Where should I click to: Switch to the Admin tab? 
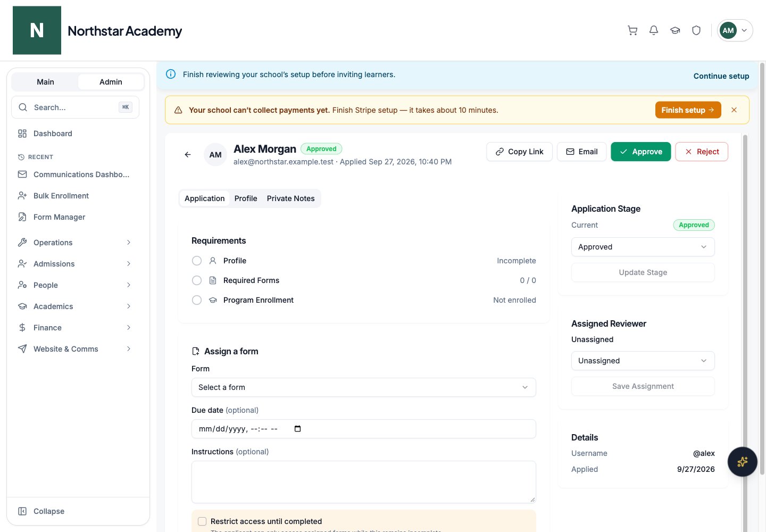coord(111,82)
